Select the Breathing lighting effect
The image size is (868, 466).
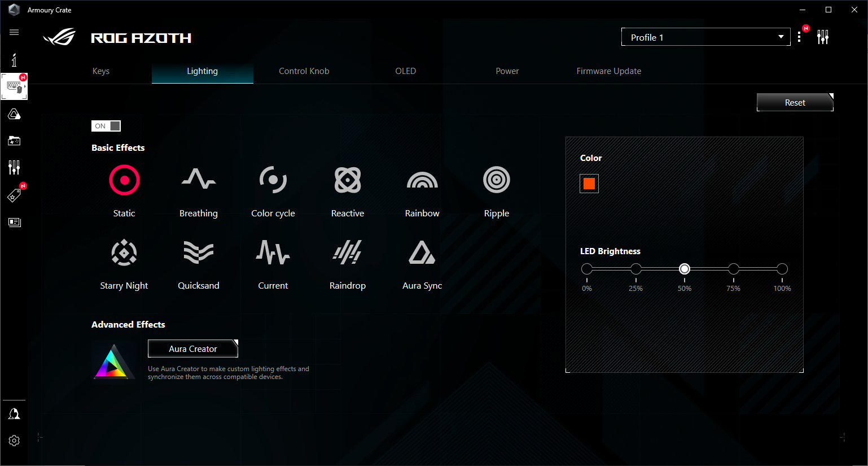(x=199, y=191)
